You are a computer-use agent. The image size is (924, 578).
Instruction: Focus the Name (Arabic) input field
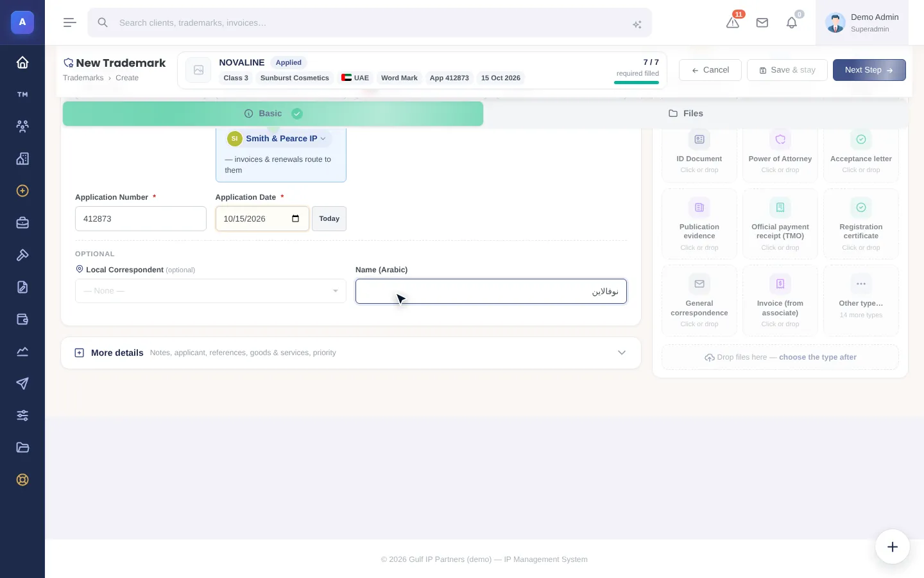491,291
